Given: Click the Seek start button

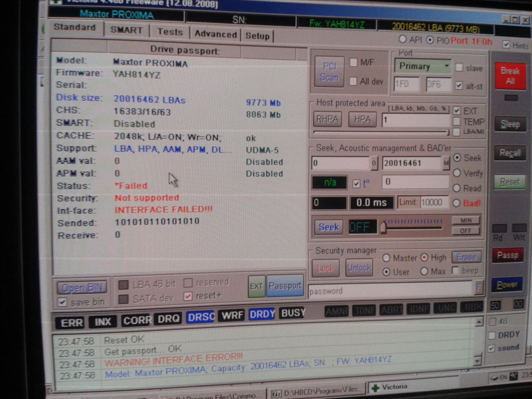Looking at the screenshot, I should tap(329, 227).
